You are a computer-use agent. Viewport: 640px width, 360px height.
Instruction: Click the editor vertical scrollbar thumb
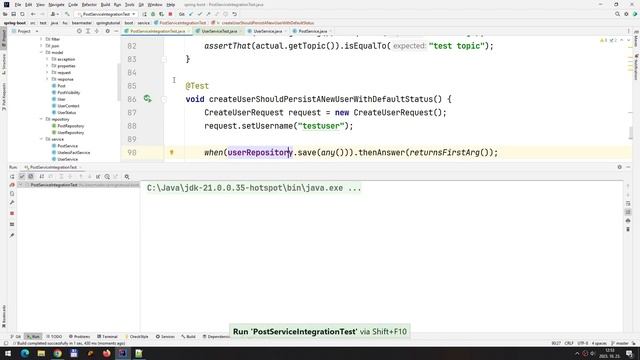click(x=631, y=133)
